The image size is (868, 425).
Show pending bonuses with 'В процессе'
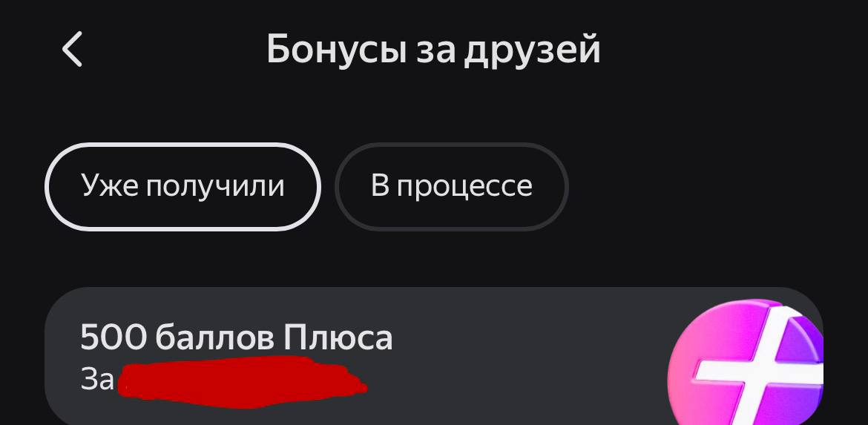[x=451, y=186]
